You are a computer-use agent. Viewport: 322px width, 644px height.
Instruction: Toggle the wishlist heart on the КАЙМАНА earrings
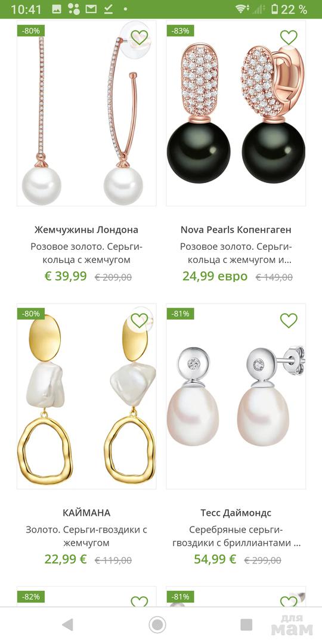pyautogui.click(x=139, y=320)
